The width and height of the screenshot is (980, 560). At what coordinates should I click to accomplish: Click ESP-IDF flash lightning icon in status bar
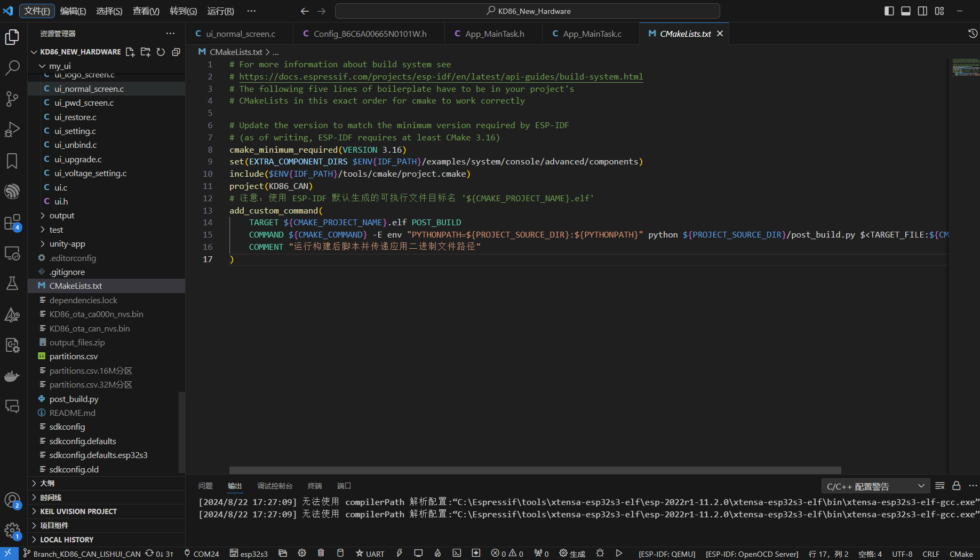click(400, 554)
